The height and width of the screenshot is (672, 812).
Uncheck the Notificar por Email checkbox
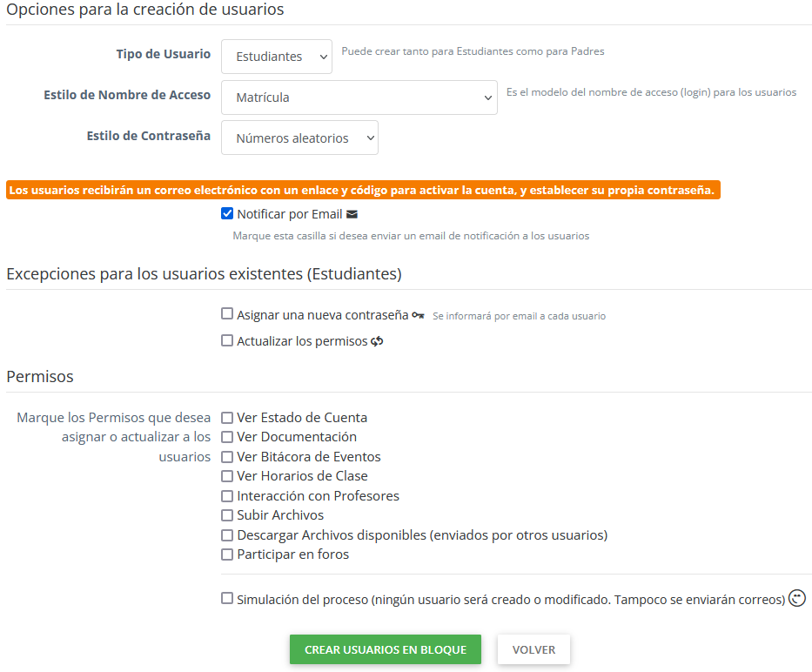(227, 213)
